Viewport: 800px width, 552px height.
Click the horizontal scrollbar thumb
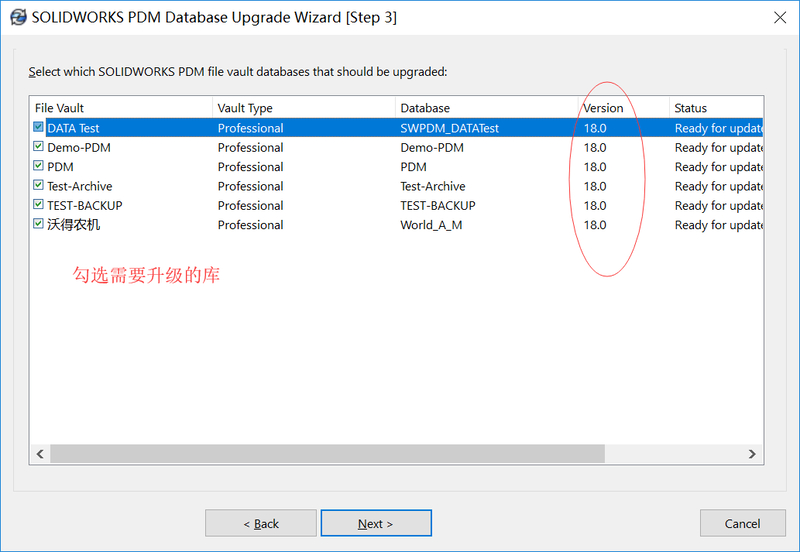(328, 454)
